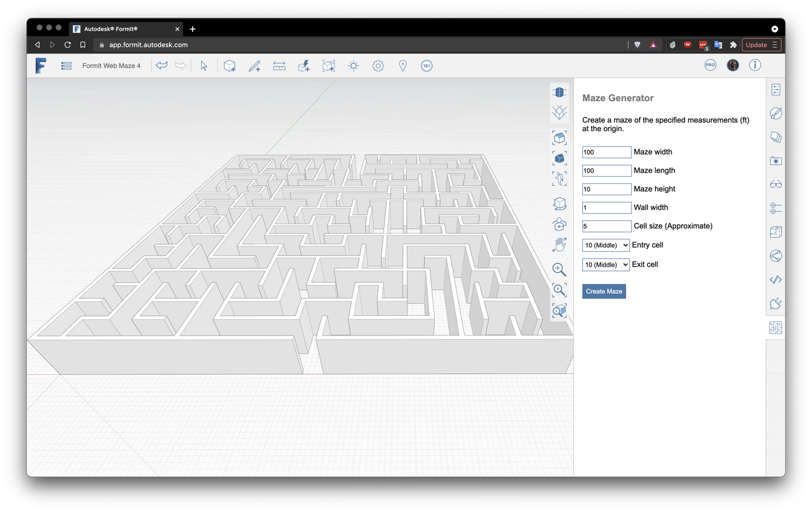Click the Measure tool in toolbar

pyautogui.click(x=279, y=66)
